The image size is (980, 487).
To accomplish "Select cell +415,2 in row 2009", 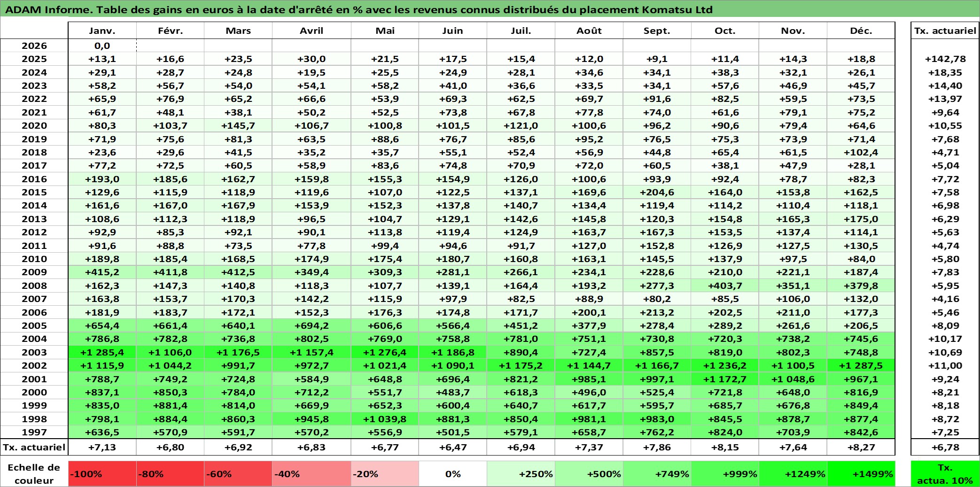I will point(102,272).
